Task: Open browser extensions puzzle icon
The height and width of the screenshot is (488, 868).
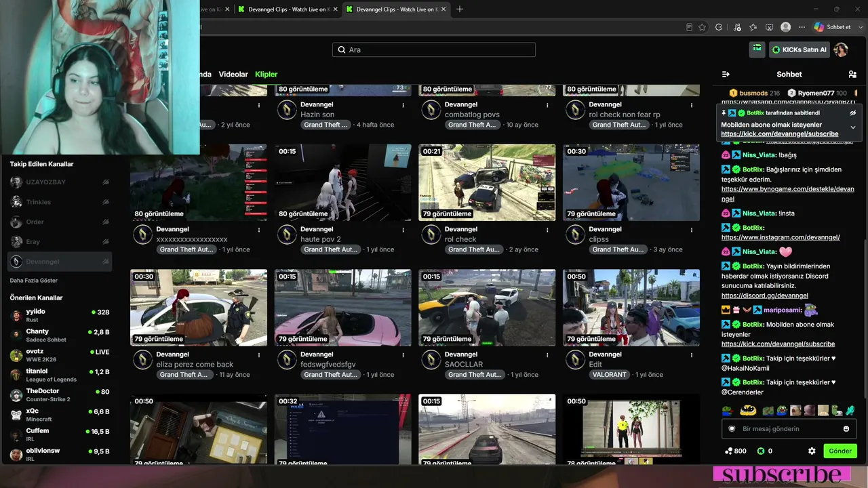Action: pyautogui.click(x=719, y=27)
